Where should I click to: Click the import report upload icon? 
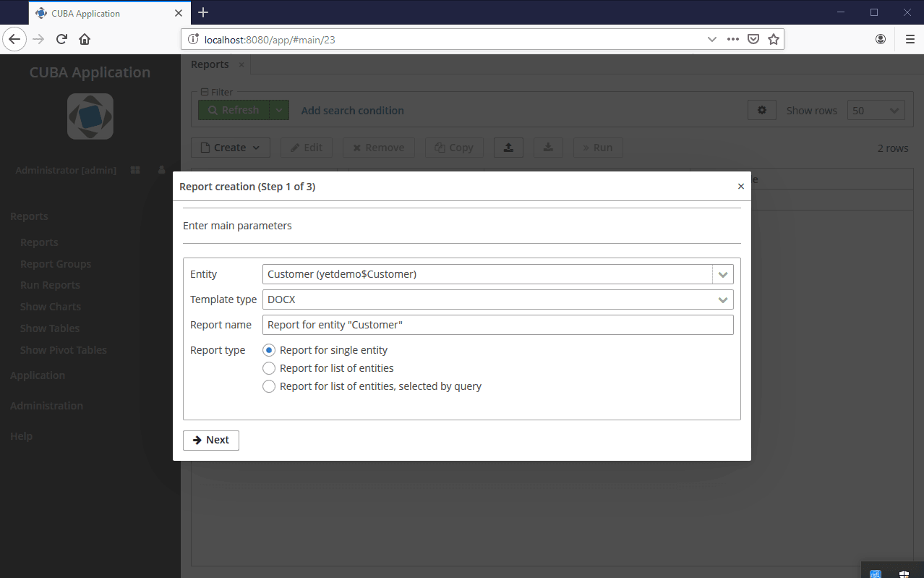(508, 148)
